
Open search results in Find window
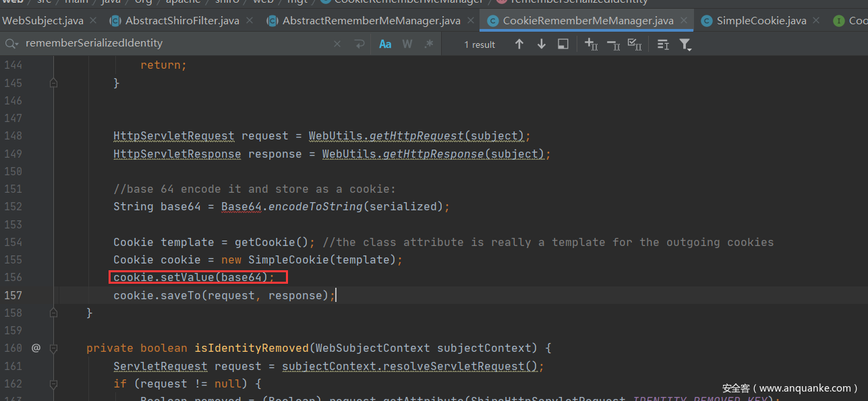[563, 44]
